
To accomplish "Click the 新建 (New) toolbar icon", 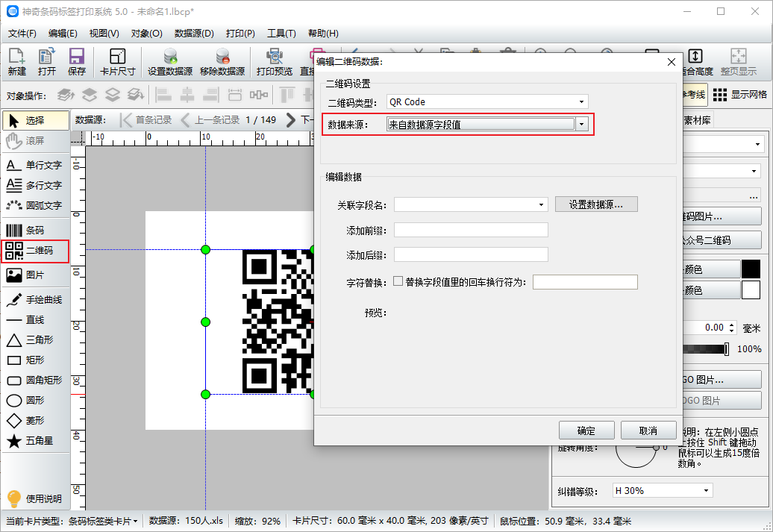I will [16, 62].
